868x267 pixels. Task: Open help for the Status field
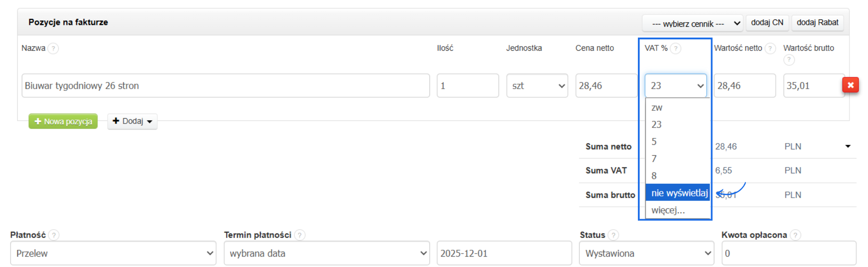613,235
